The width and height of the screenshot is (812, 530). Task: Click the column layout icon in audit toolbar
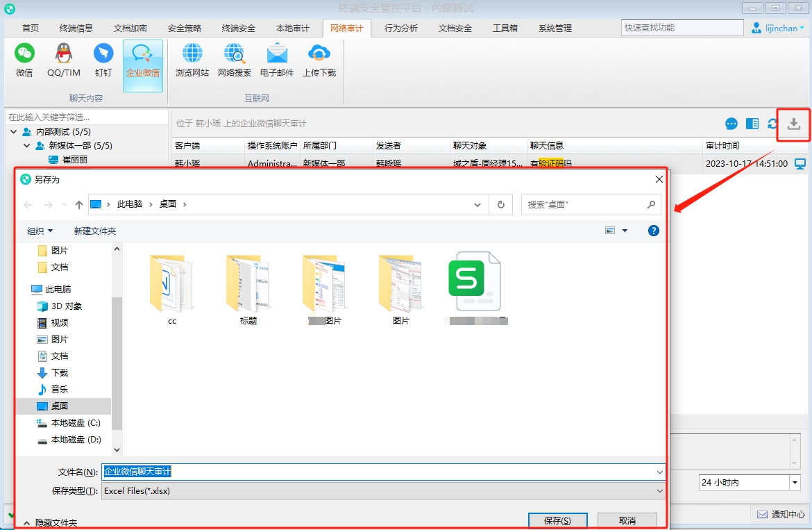(752, 124)
